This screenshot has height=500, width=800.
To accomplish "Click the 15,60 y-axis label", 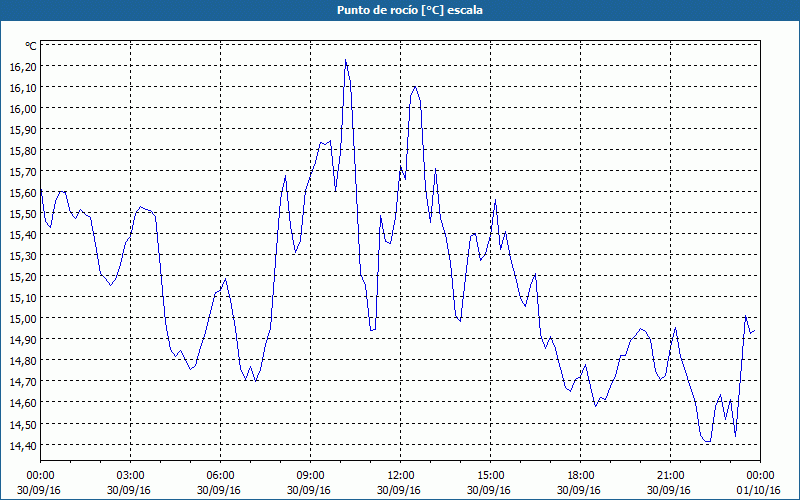I will point(23,192).
